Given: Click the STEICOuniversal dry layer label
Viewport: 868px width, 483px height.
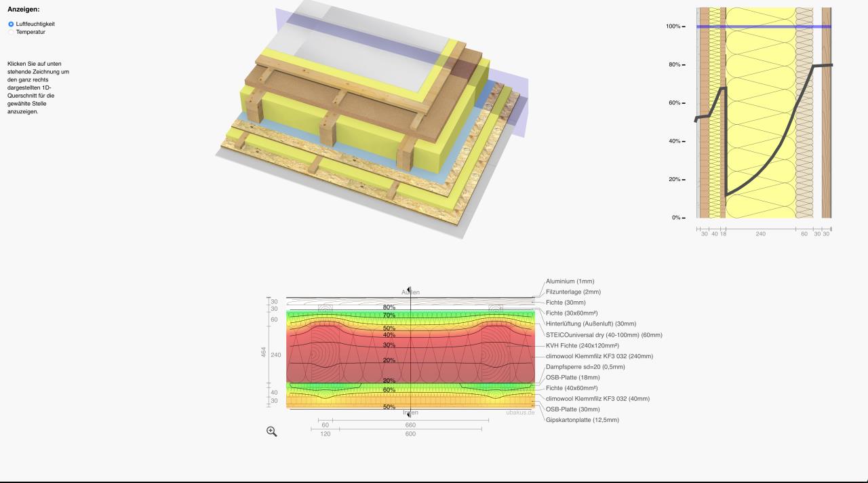Looking at the screenshot, I should point(604,335).
